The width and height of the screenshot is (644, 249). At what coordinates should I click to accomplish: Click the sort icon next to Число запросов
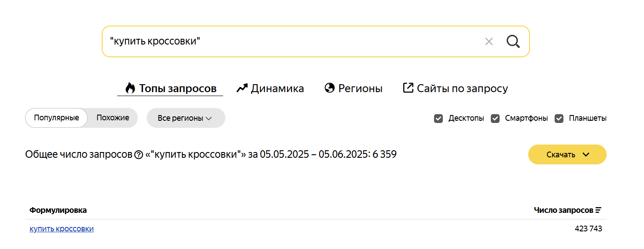click(598, 210)
